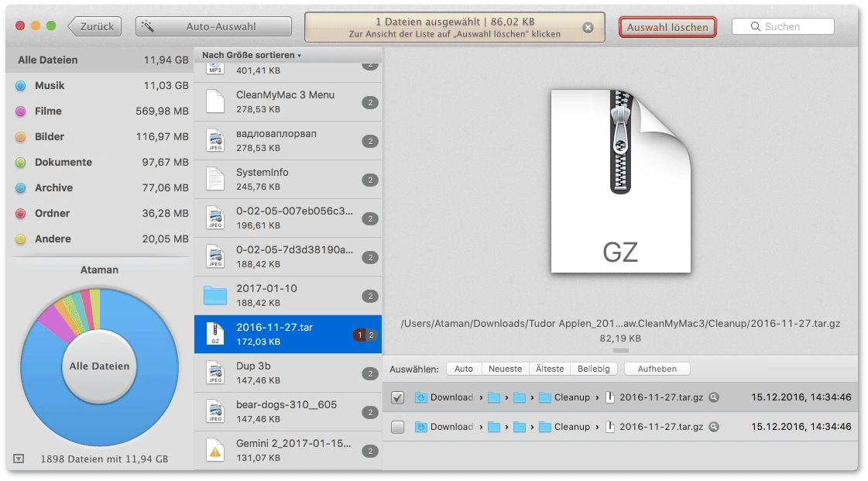Select the 2017-01-10 folder entry
This screenshot has height=481, width=868.
tap(288, 296)
